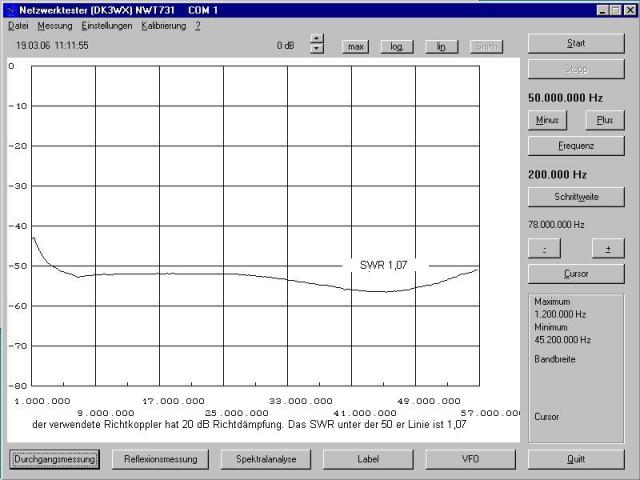The image size is (640, 480).
Task: Increase frequency with Plus button
Action: [605, 120]
